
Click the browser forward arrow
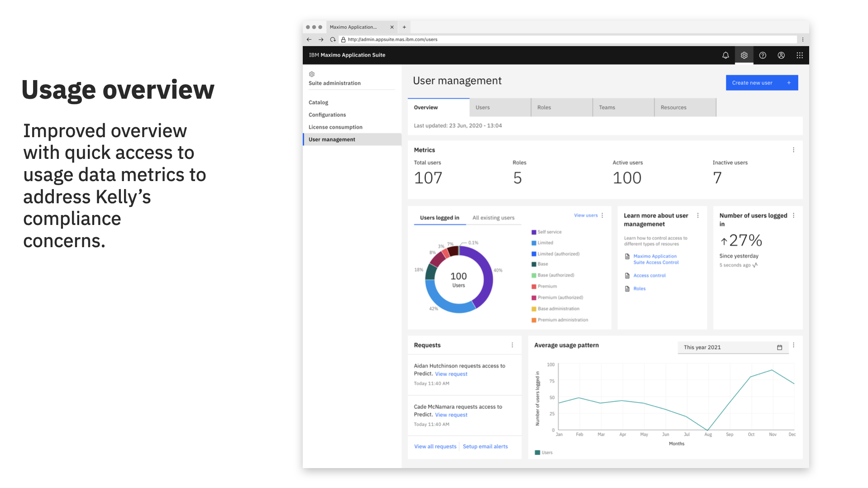coord(321,39)
